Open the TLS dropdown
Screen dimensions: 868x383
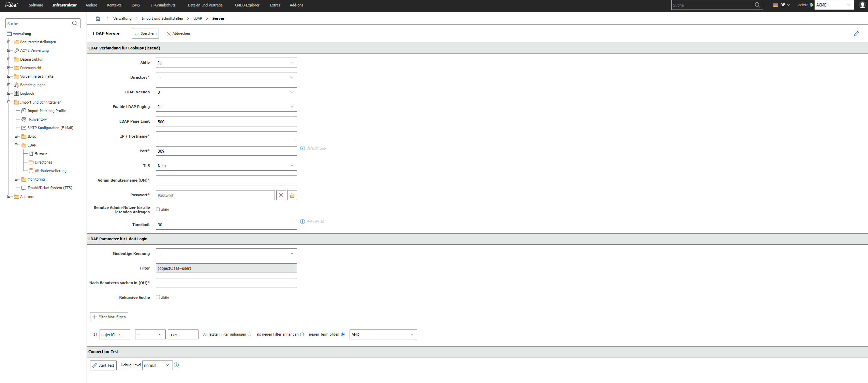click(x=226, y=166)
